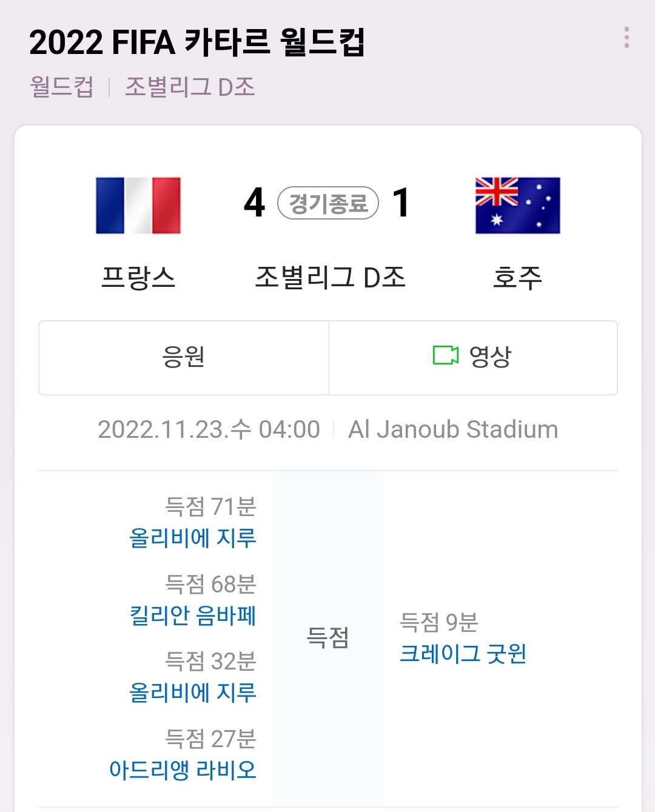Viewport: 655px width, 812px height.
Task: Open 올리비에 지루 link for 32분 goal
Action: (193, 693)
